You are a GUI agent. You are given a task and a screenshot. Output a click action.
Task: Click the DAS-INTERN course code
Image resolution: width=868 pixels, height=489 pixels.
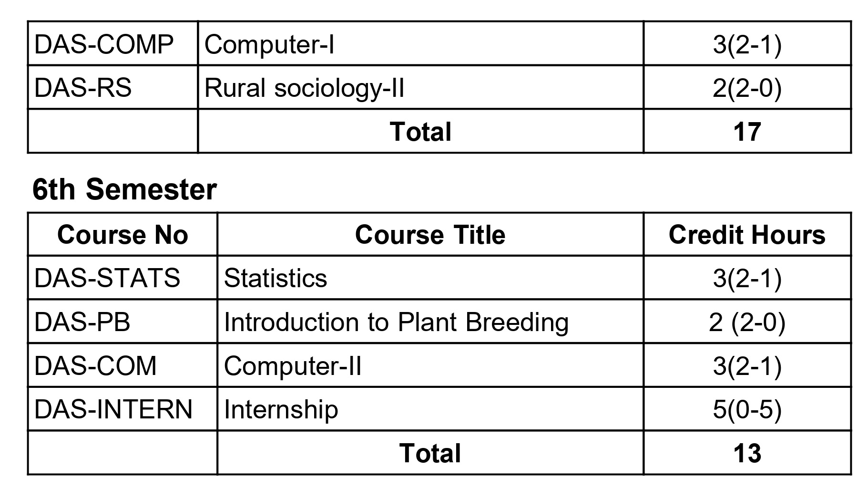point(113,409)
